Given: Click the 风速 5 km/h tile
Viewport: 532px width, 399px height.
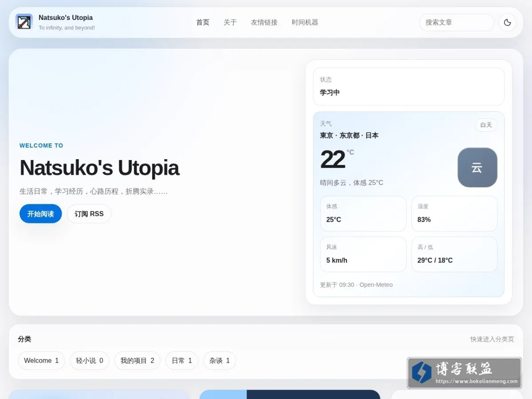Looking at the screenshot, I should coord(363,254).
